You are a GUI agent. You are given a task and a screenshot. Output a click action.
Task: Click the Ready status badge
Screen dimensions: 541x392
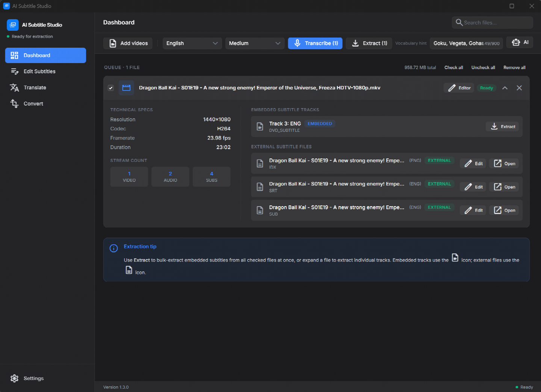click(x=487, y=88)
